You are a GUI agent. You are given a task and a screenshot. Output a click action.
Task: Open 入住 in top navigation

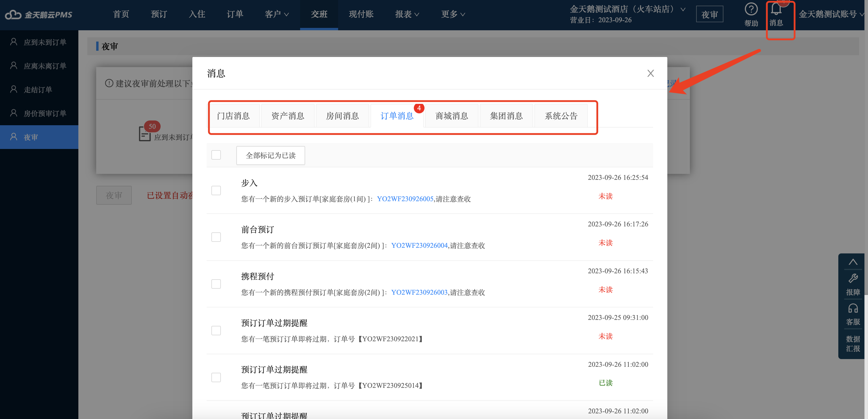coord(197,14)
